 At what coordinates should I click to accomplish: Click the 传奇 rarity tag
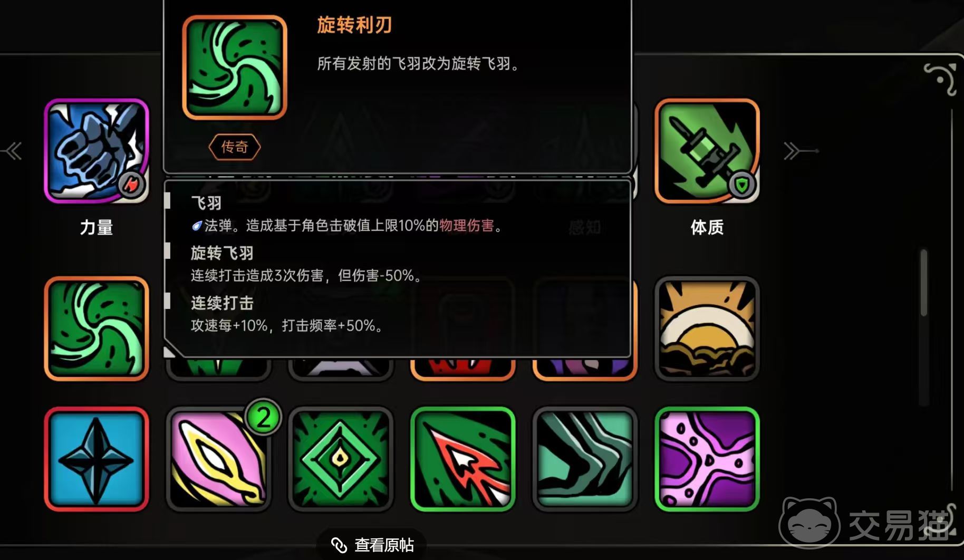pyautogui.click(x=234, y=147)
